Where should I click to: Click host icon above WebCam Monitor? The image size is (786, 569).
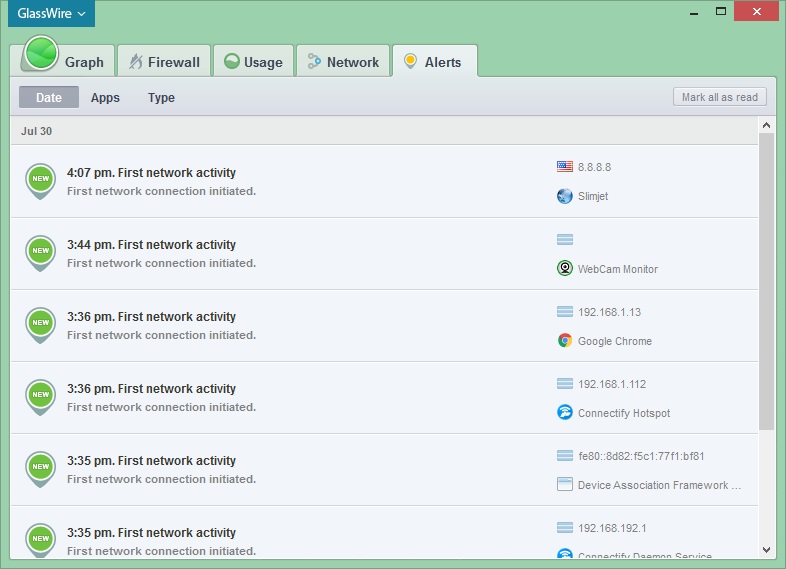coord(564,240)
